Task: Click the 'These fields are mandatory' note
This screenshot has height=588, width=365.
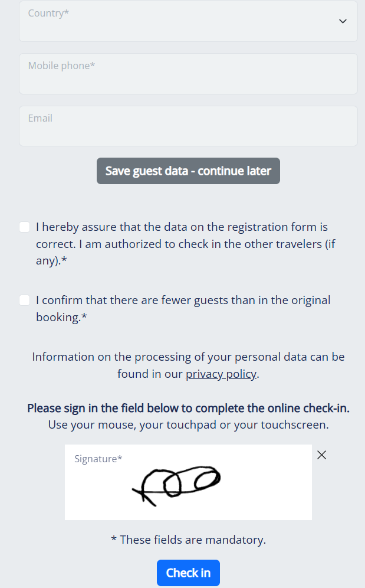Action: [188, 540]
